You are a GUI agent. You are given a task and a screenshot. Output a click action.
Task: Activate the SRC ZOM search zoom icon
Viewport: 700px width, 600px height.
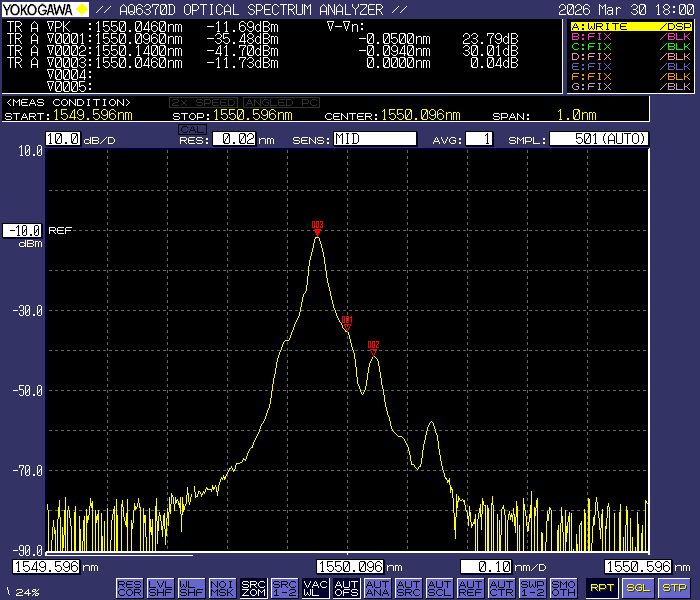click(254, 588)
